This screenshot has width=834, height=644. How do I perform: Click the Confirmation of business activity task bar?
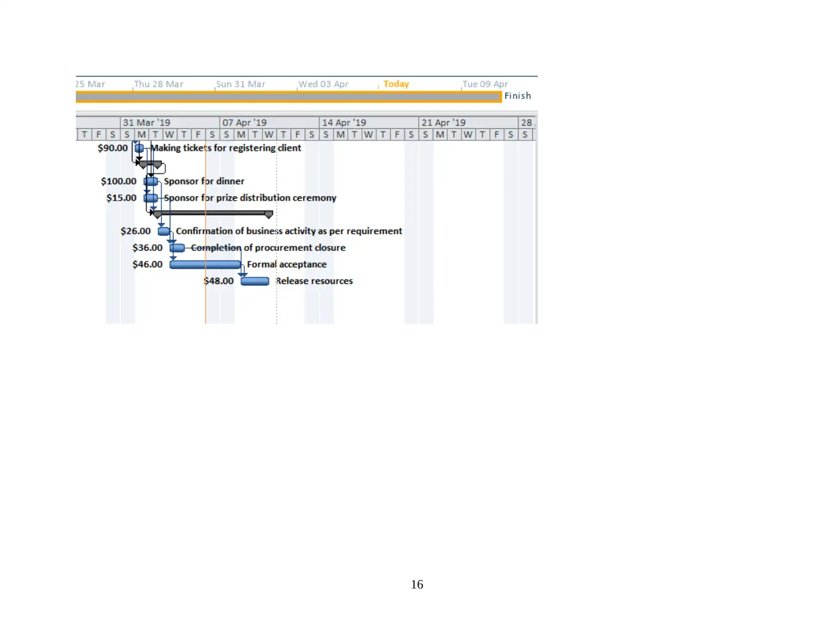tap(164, 231)
